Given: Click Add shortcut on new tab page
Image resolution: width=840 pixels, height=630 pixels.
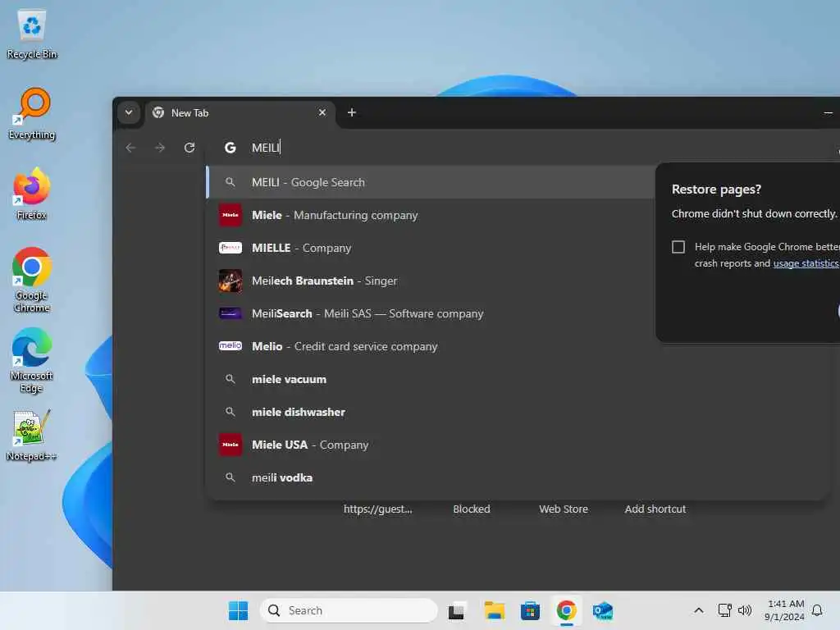Looking at the screenshot, I should [x=655, y=509].
